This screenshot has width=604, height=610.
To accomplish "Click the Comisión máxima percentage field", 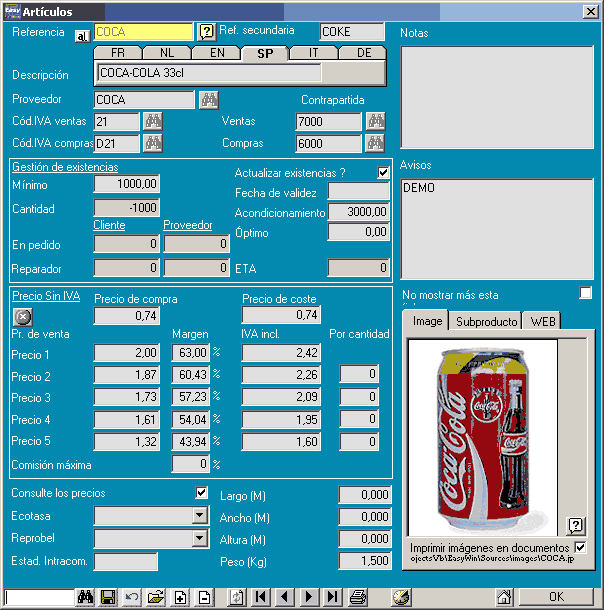I will [x=191, y=464].
